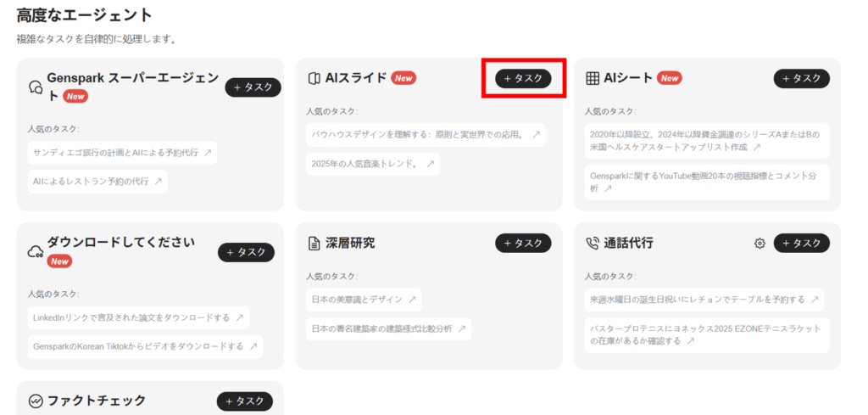Click the ダウンロードしてください cloud icon

point(36,252)
